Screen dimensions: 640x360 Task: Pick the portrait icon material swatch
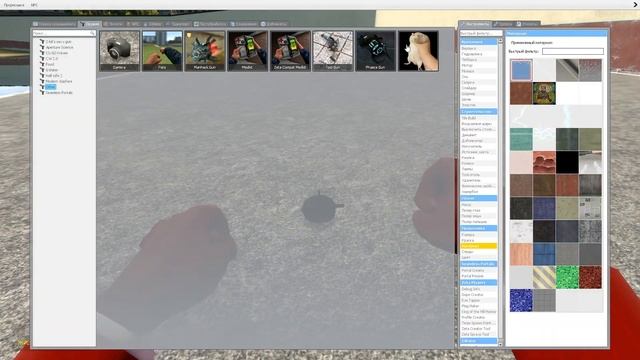pyautogui.click(x=544, y=93)
